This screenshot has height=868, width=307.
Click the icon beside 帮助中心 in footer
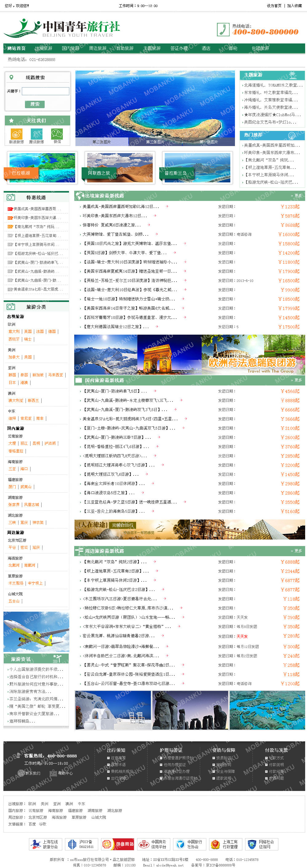coord(53,773)
